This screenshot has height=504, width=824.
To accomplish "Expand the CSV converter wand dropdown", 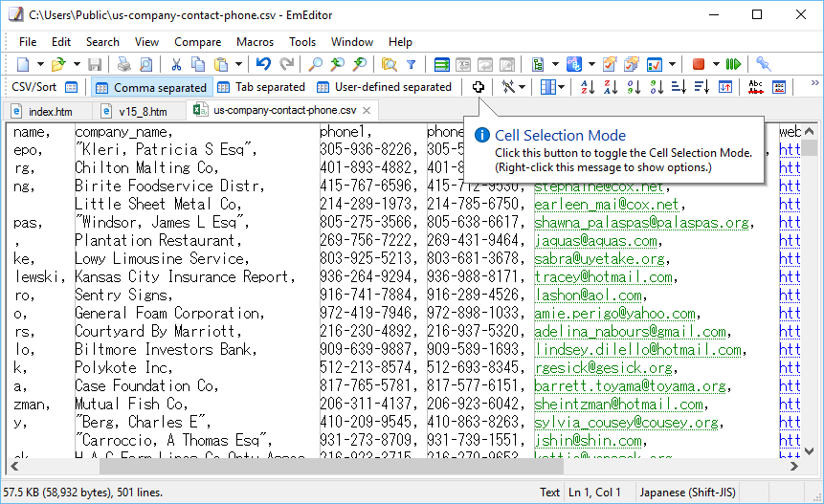I will (x=522, y=87).
